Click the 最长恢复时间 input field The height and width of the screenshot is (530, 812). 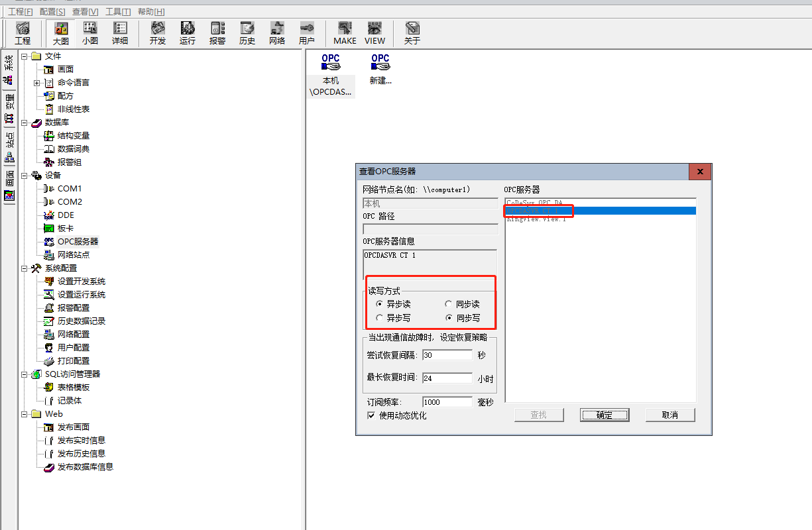click(447, 378)
